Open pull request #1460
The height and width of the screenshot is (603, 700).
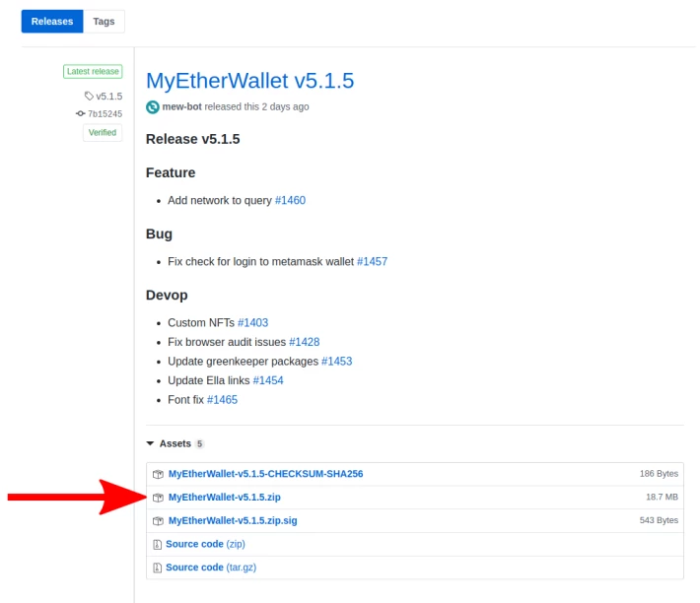[x=290, y=200]
